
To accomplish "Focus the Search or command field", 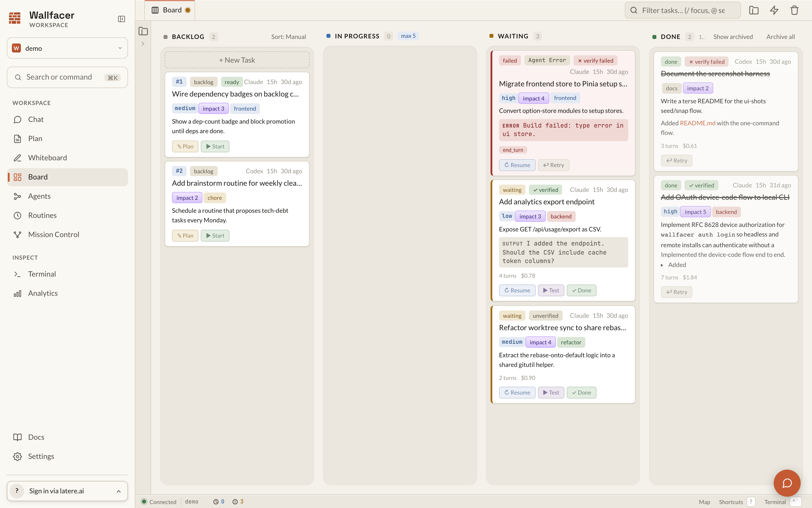I will pos(67,77).
